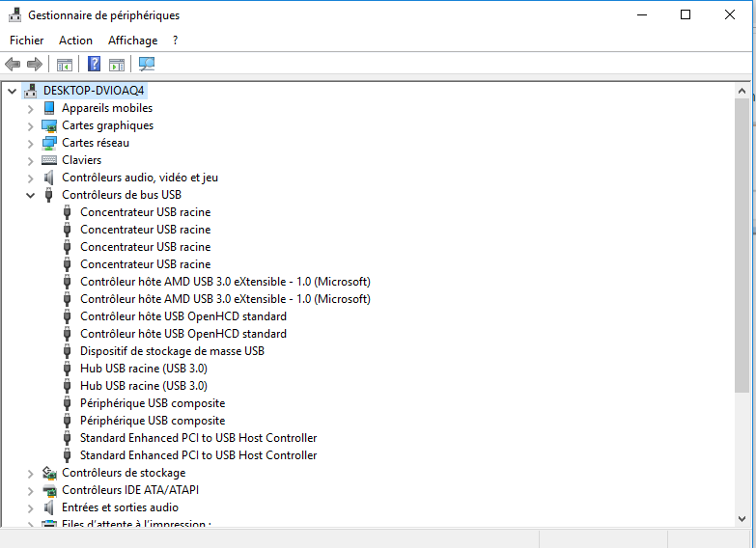
Task: Expand the Entrées et sorties audio category
Action: coord(30,508)
